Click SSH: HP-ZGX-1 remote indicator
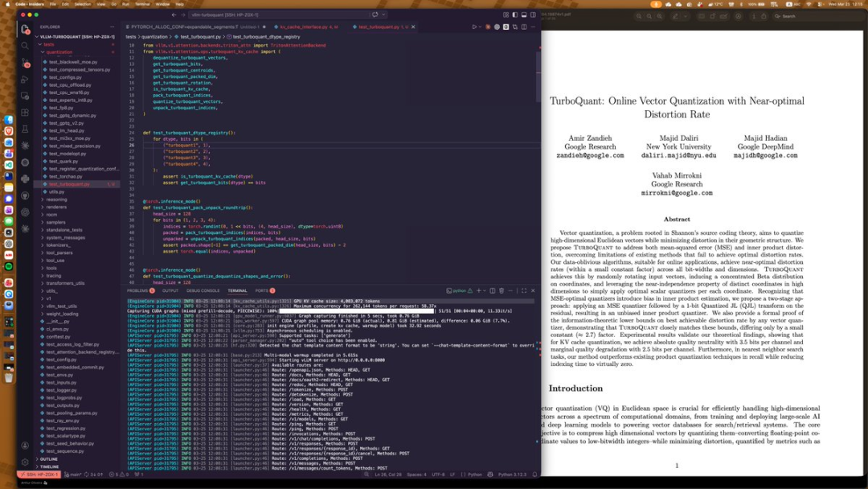The height and width of the screenshot is (489, 868). point(39,475)
